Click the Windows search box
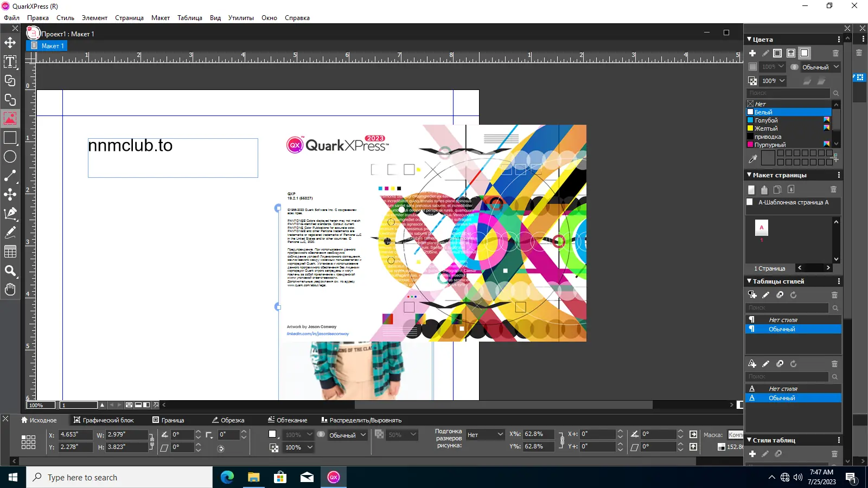 pyautogui.click(x=119, y=477)
